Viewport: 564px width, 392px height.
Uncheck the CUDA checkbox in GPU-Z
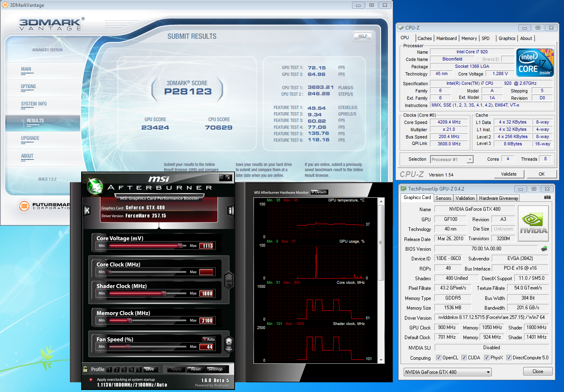point(464,358)
